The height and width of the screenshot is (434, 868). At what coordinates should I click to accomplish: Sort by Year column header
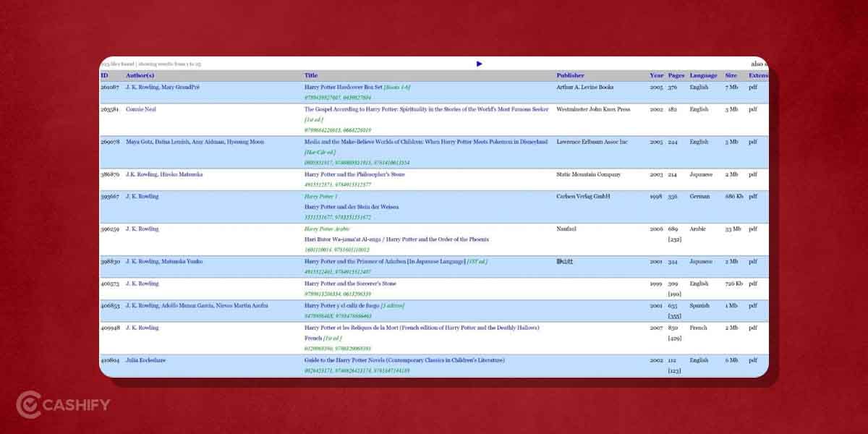[656, 75]
